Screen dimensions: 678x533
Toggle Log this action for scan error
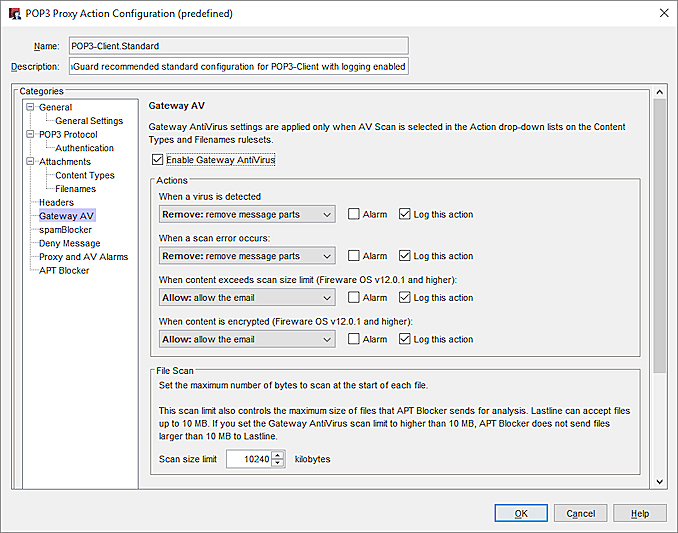(x=404, y=256)
